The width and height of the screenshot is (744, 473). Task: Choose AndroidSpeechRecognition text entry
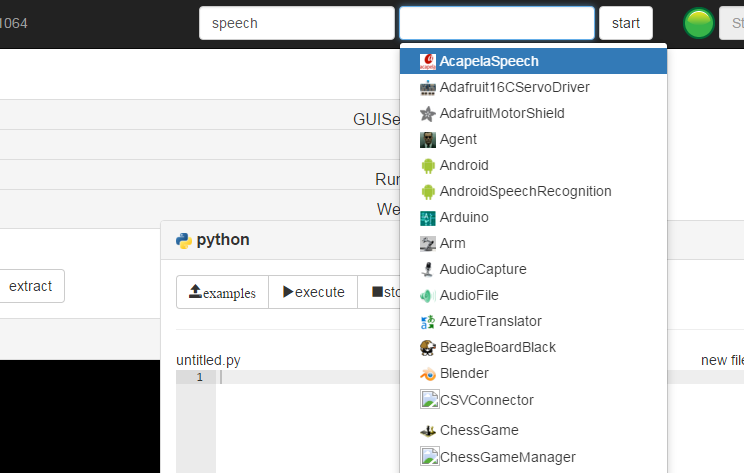pyautogui.click(x=526, y=191)
